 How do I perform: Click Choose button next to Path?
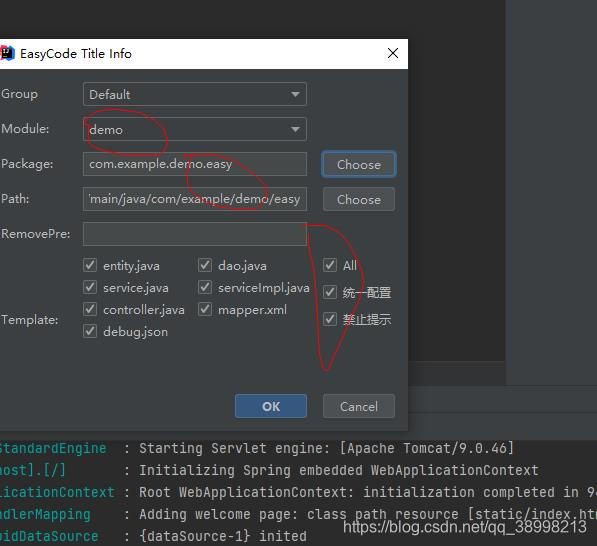[x=359, y=199]
